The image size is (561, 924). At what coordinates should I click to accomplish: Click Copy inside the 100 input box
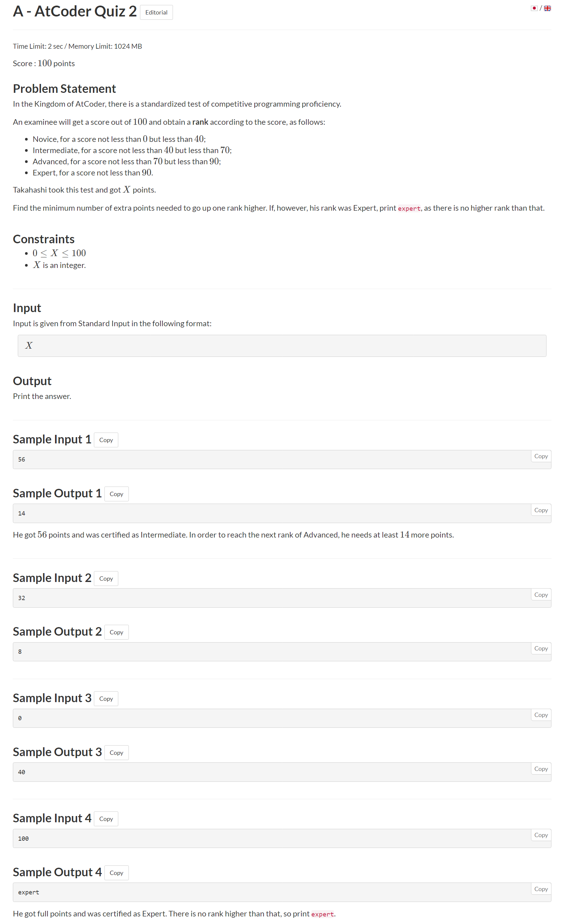tap(540, 834)
